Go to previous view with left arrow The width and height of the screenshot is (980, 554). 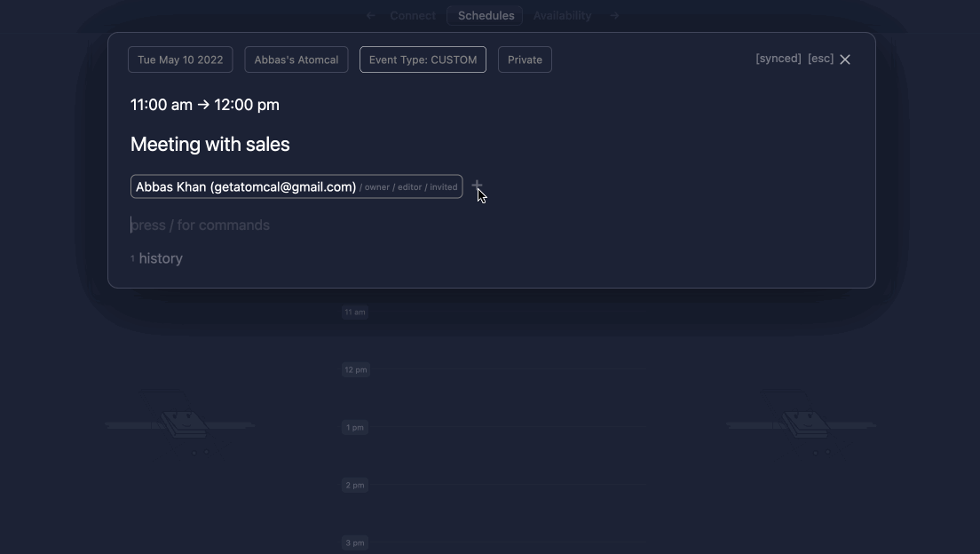[371, 16]
